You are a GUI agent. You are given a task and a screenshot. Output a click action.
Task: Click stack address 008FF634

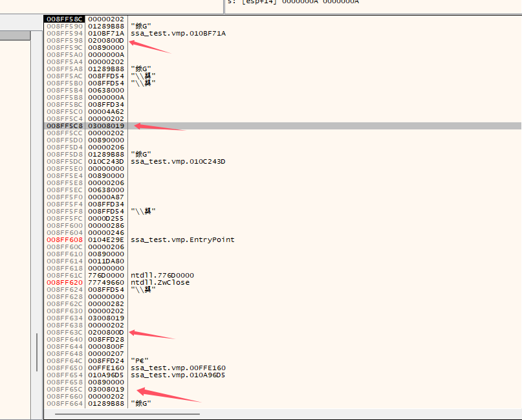pos(64,318)
